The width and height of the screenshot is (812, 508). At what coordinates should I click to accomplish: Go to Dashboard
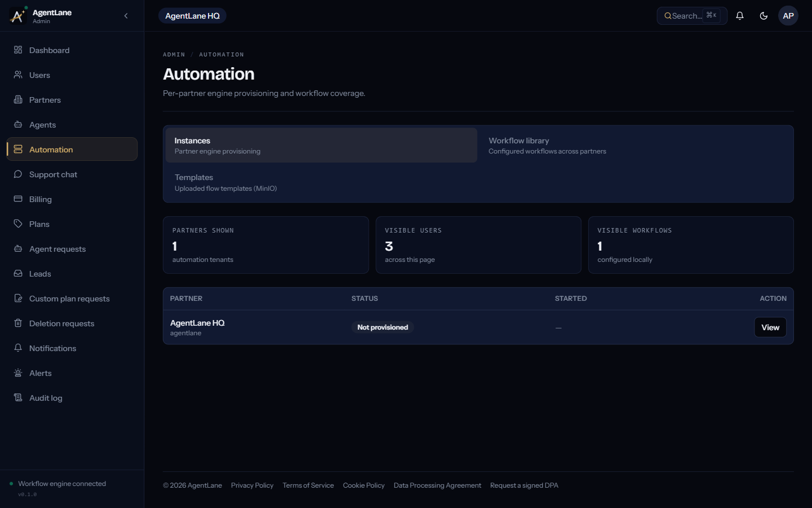pyautogui.click(x=72, y=50)
